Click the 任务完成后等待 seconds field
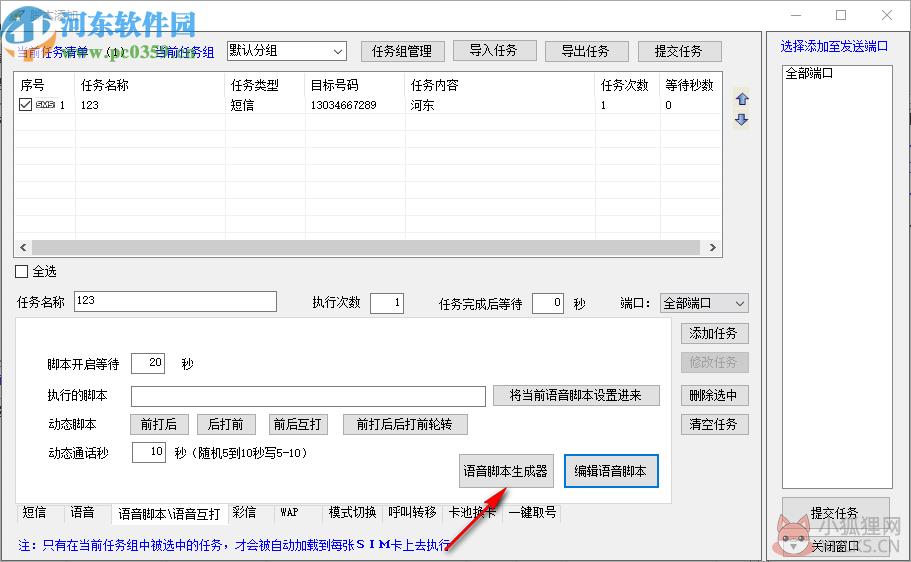Viewport: 911px width, 562px height. (x=548, y=303)
